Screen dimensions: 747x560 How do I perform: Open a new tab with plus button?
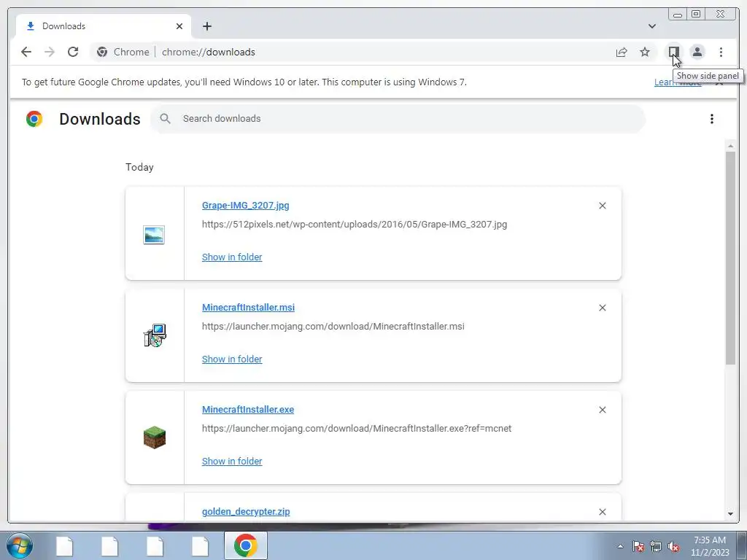pos(206,26)
